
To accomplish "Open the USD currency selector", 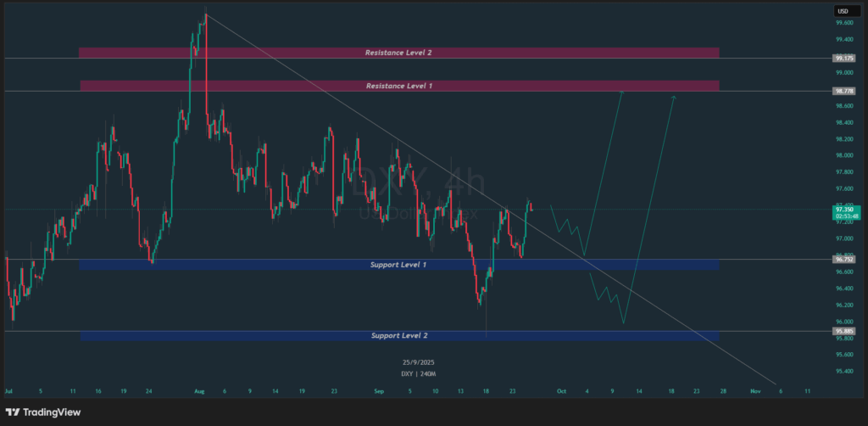I will pos(842,11).
